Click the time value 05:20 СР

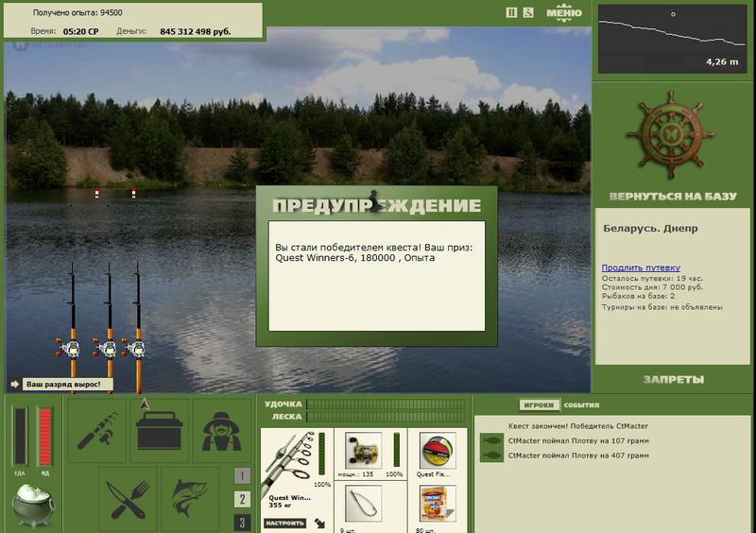[x=80, y=32]
